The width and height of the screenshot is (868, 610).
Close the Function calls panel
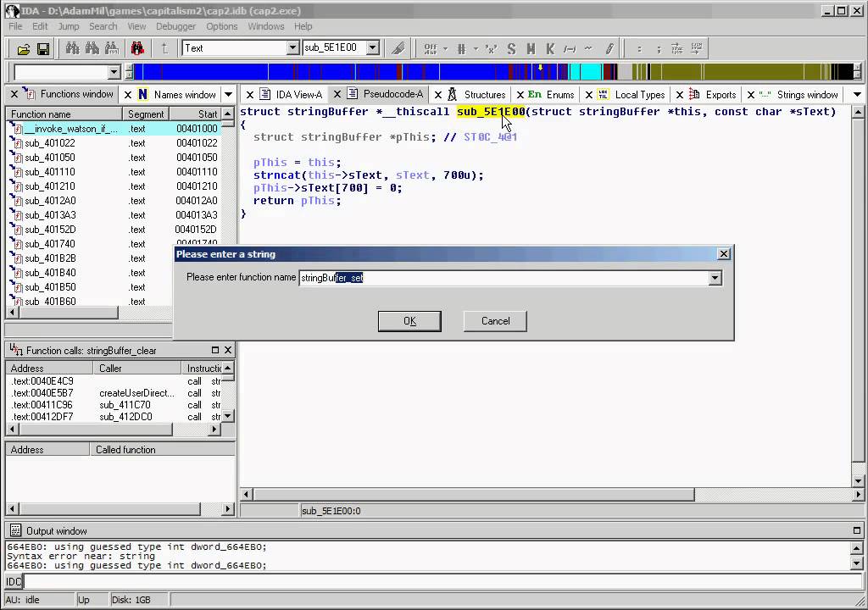click(227, 350)
